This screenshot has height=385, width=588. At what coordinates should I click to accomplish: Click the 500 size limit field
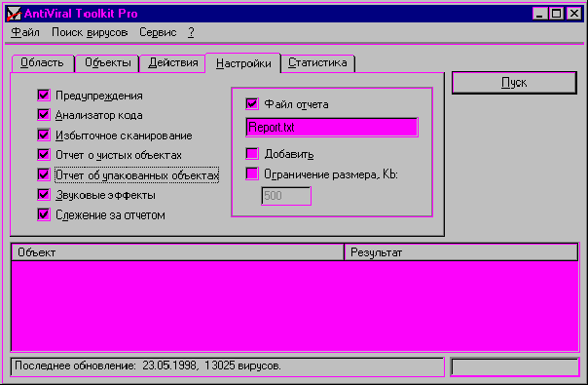(286, 196)
